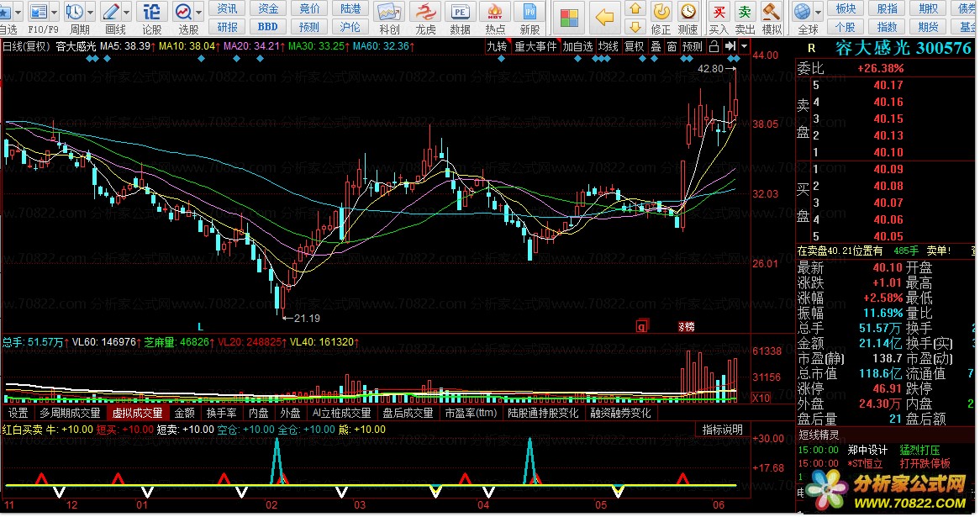980x517 pixels.
Task: Open the 新股 IPO icon
Action: coord(530,12)
